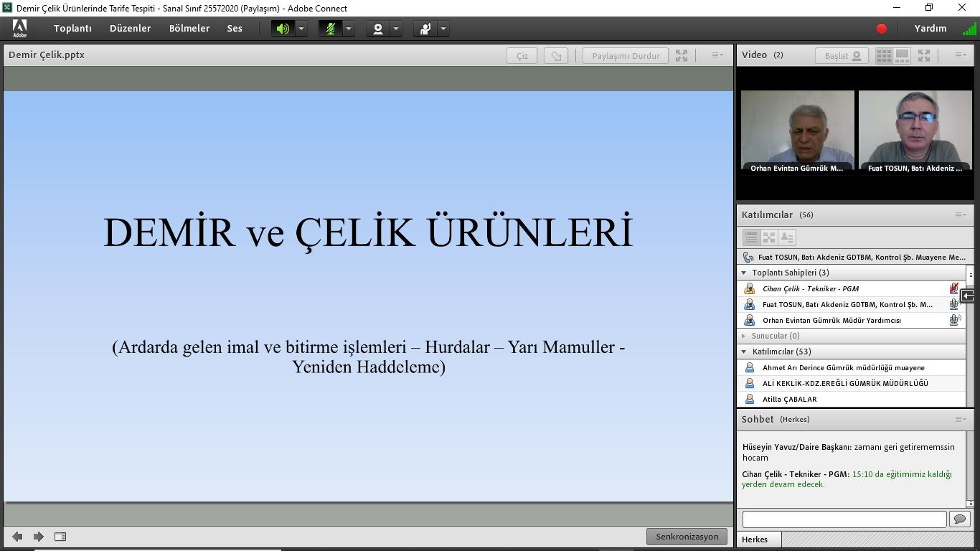Screen dimensions: 980x551
Task: Switch video pod to filmstrip layout
Action: (902, 55)
